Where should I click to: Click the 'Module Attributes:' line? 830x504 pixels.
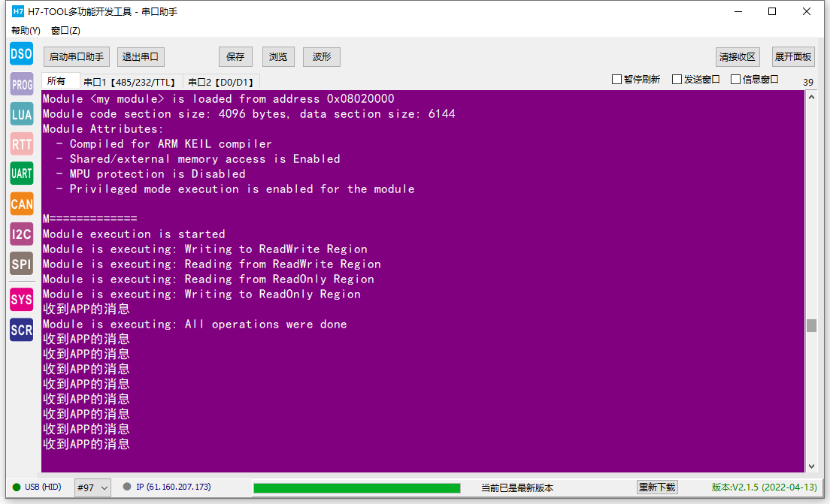point(103,129)
